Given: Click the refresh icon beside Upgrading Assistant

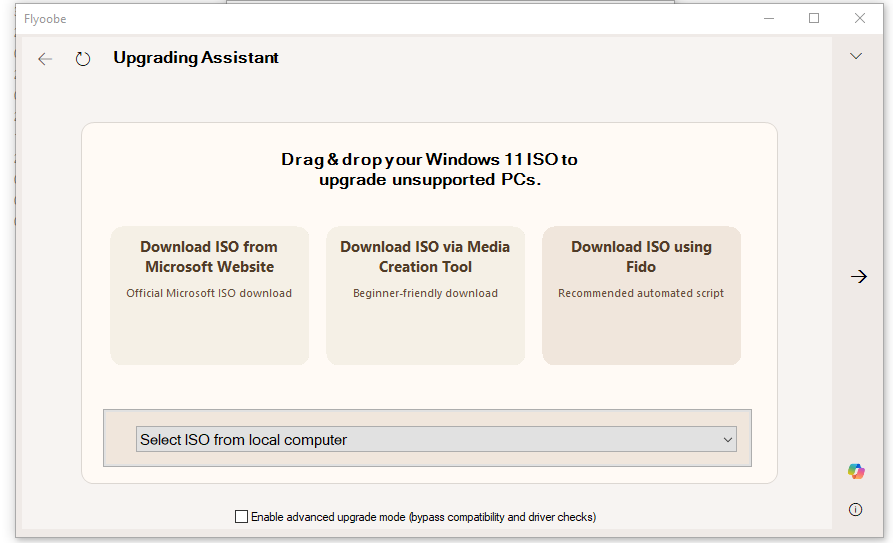Looking at the screenshot, I should pyautogui.click(x=83, y=59).
